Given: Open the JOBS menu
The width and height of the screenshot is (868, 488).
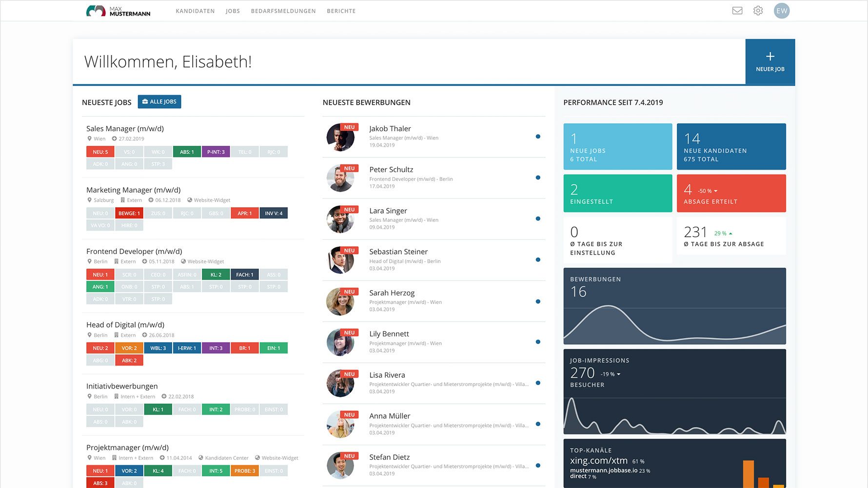Looking at the screenshot, I should [x=233, y=11].
